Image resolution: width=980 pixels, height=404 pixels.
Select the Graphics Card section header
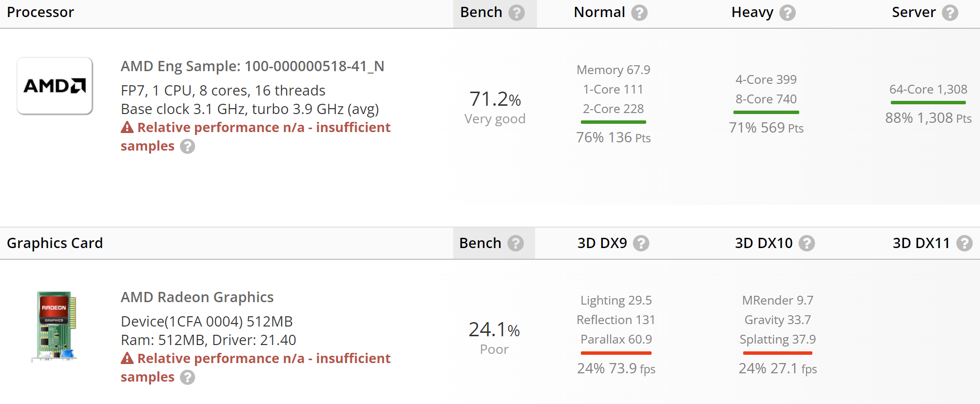pos(55,243)
